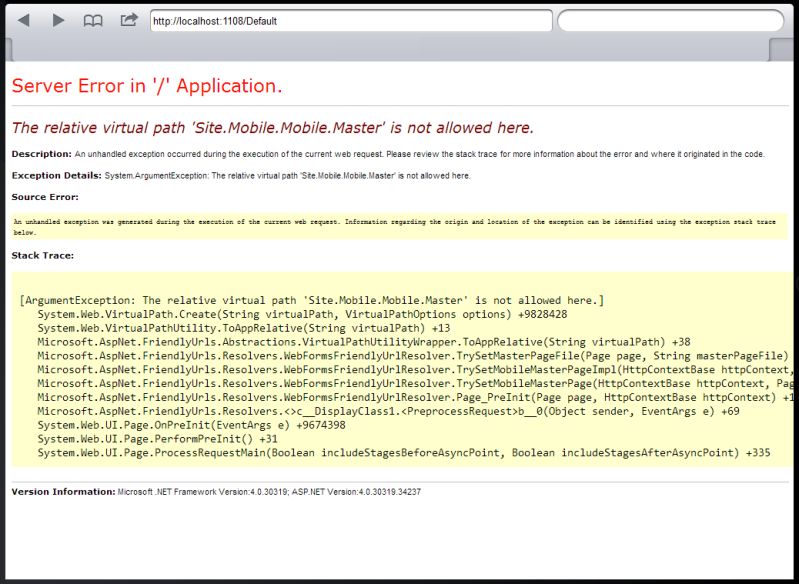This screenshot has width=799, height=584.
Task: Select the VirtualPathUtility.ToAppRelative +13 trace line
Action: point(244,328)
